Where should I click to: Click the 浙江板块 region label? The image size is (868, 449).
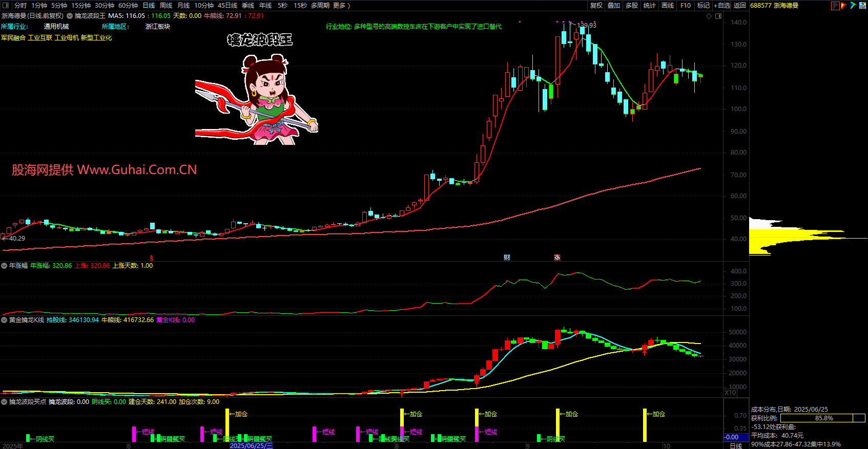(158, 27)
